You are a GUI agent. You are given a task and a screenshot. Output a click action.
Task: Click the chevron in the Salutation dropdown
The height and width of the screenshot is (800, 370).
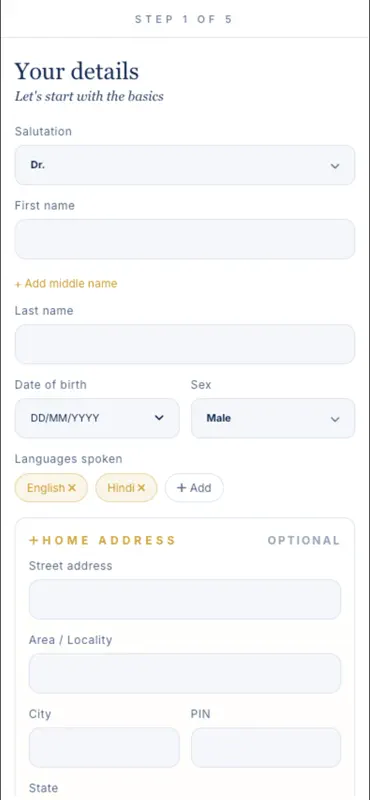335,166
